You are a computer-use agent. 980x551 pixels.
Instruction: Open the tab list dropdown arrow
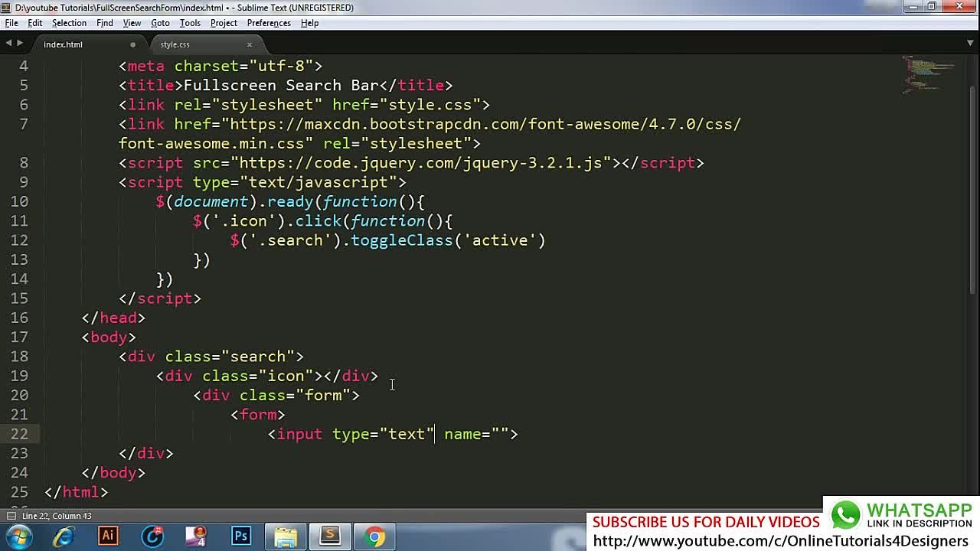click(970, 44)
